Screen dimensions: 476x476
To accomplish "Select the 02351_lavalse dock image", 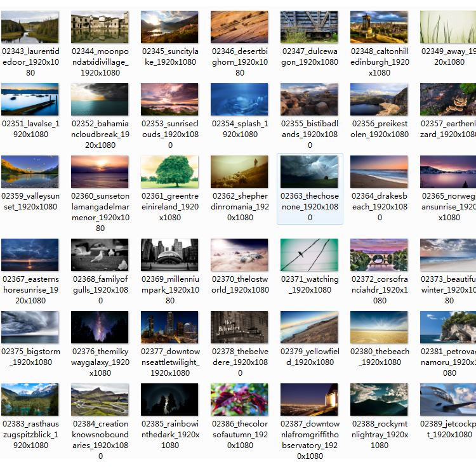I will [x=30, y=99].
